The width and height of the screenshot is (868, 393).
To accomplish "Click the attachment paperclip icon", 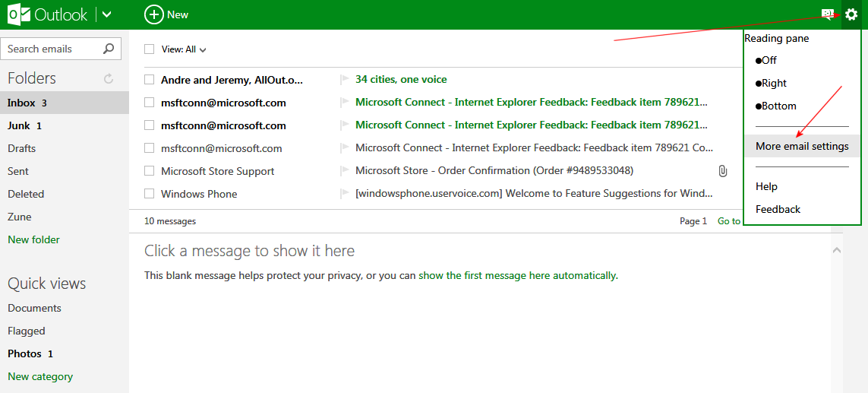I will 723,171.
